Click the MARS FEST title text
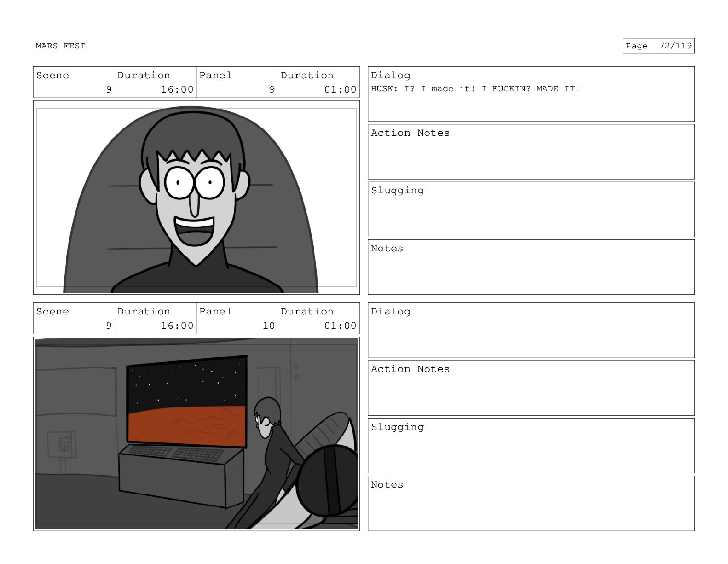The height and width of the screenshot is (564, 728). pyautogui.click(x=60, y=46)
